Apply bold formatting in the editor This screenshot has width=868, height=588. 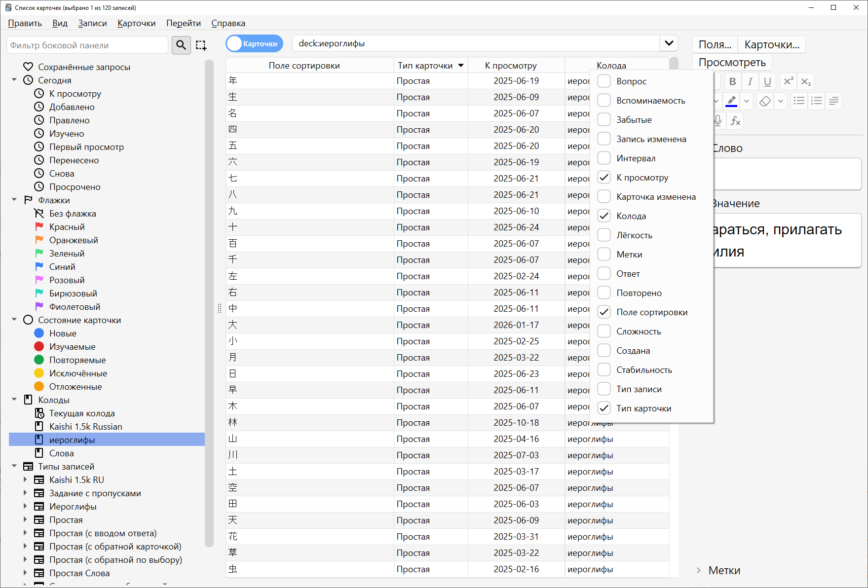click(732, 82)
